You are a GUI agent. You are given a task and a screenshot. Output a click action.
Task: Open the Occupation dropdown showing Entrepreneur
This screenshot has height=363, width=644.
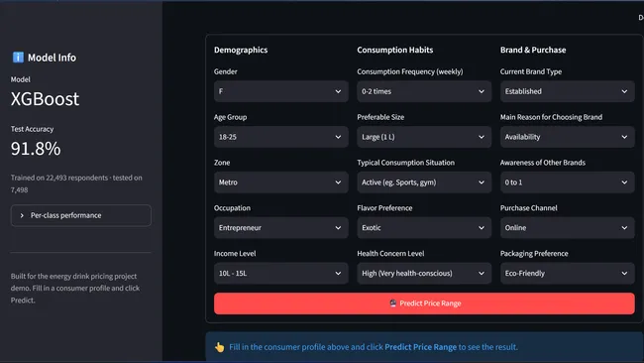(281, 228)
